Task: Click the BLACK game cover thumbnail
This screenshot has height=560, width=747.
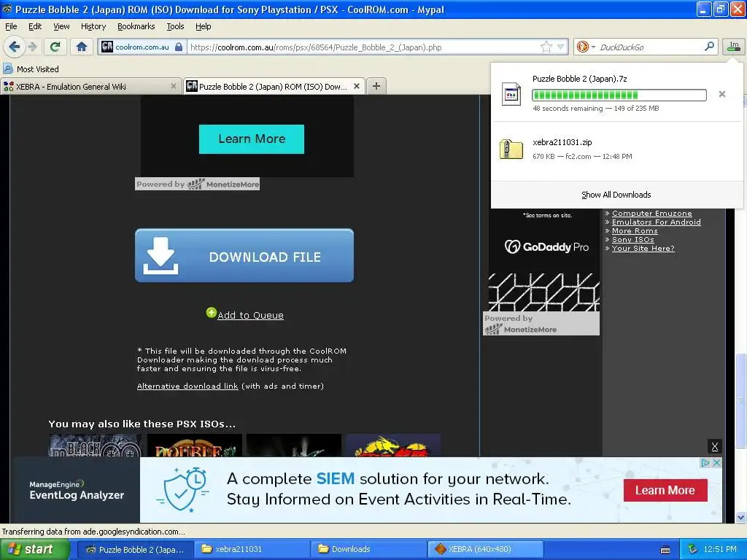Action: click(x=96, y=446)
